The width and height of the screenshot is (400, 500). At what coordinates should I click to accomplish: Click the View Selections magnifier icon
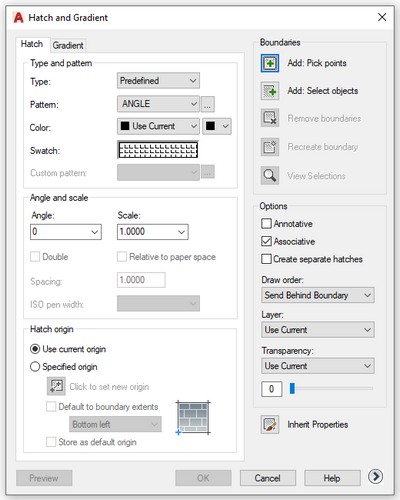point(270,175)
